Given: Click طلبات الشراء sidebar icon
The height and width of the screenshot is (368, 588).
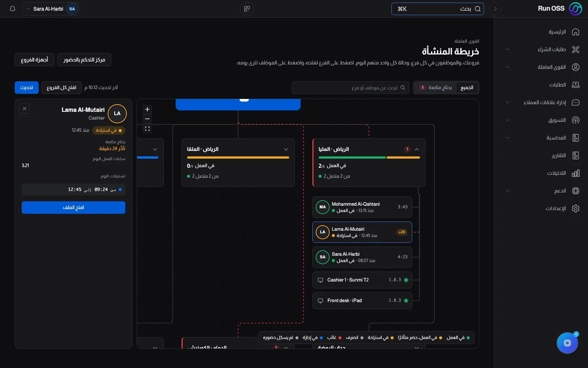Looking at the screenshot, I should tap(576, 50).
